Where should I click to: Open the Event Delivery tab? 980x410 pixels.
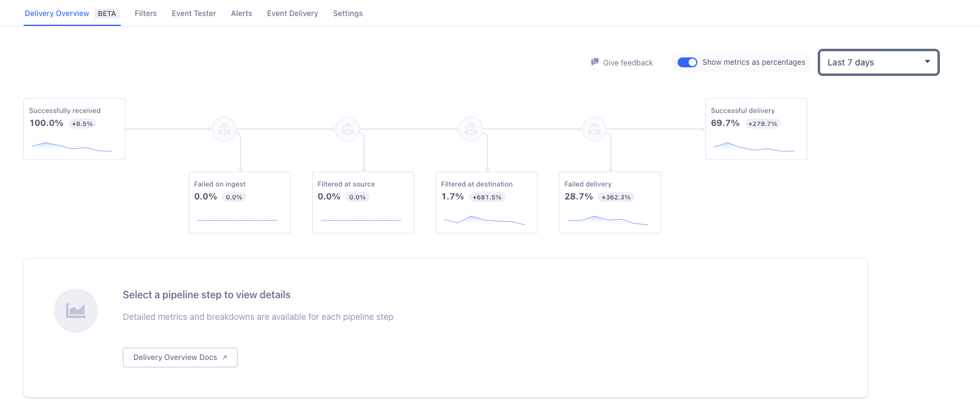tap(293, 14)
